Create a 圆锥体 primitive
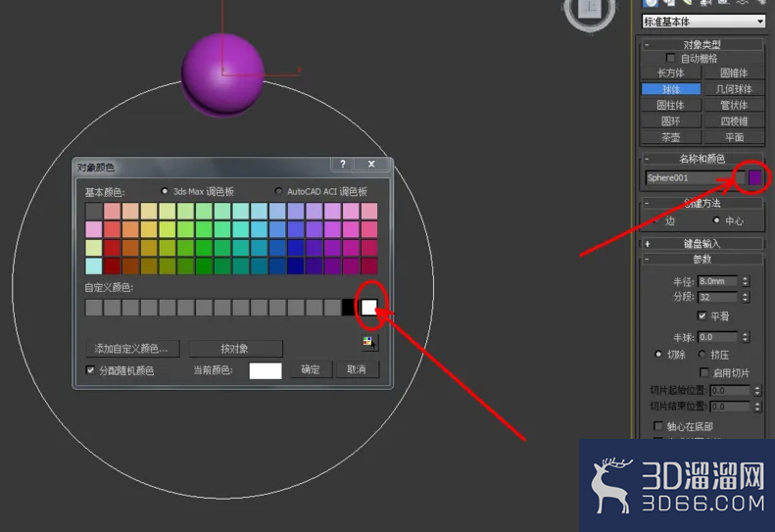Viewport: 775px width, 532px height. point(734,73)
